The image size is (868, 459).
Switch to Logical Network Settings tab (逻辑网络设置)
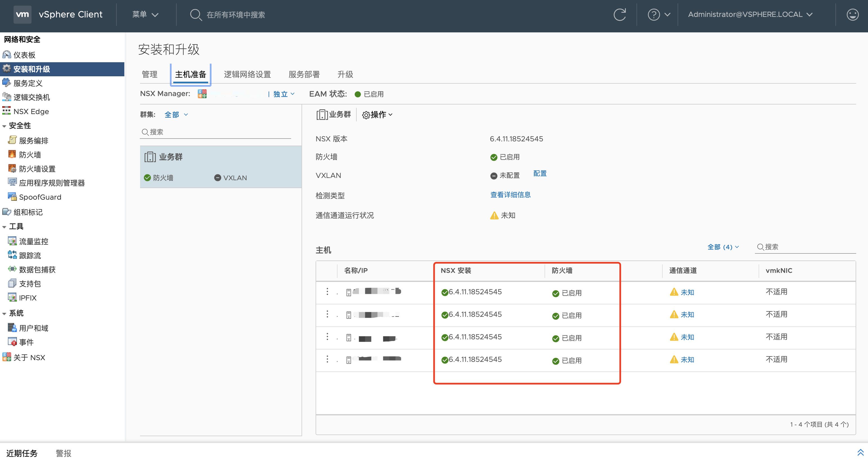point(247,75)
